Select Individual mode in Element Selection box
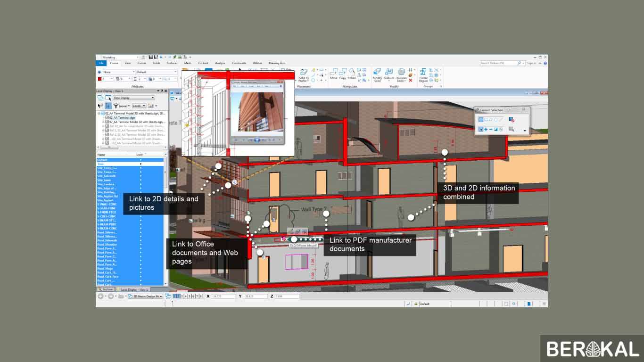This screenshot has height=362, width=644. (480, 120)
